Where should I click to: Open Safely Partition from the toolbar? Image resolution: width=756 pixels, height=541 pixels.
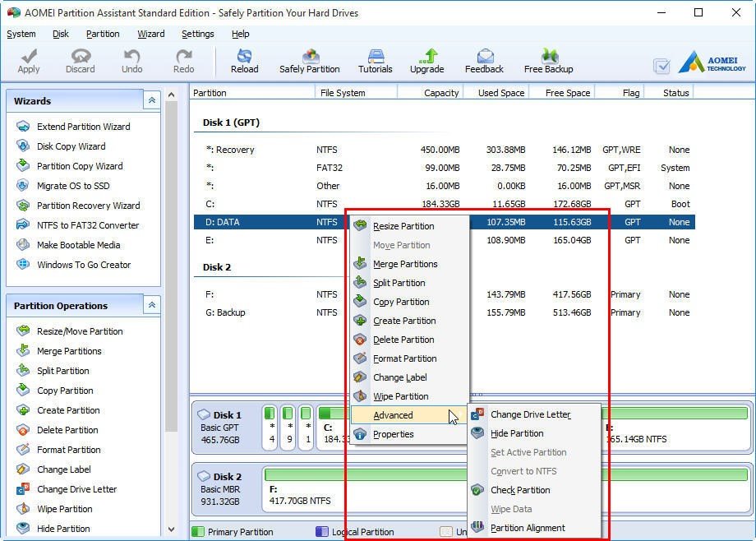coord(310,59)
